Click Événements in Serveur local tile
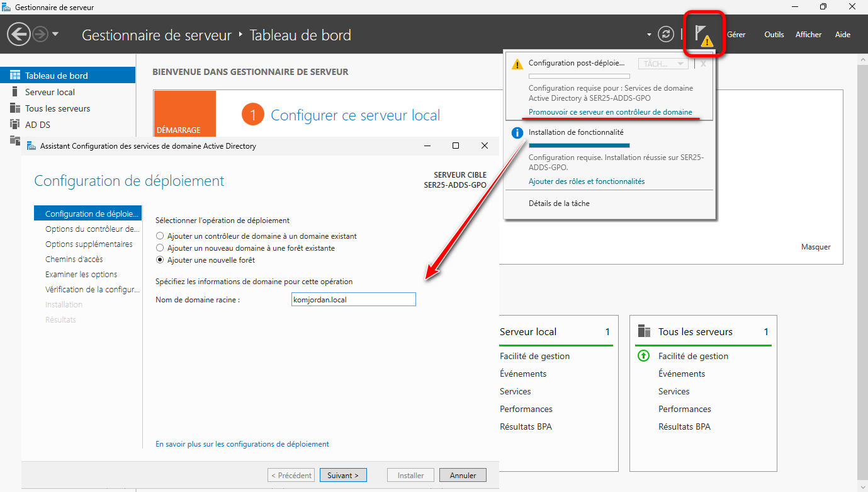Image resolution: width=868 pixels, height=492 pixels. coord(523,374)
